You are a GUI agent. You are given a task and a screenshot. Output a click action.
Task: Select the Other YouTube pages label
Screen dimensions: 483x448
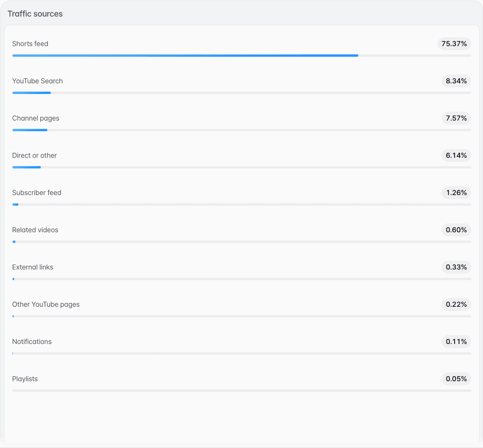tap(46, 304)
